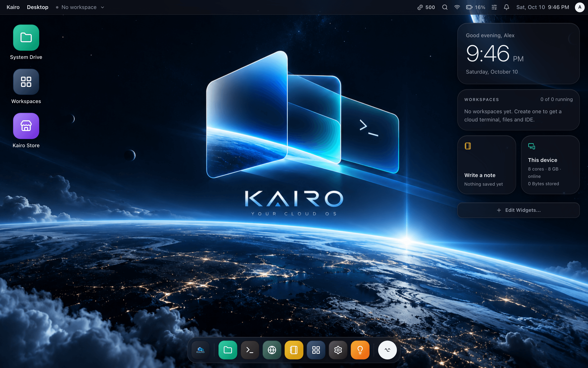Click the Edit Widgets button
Image resolution: width=588 pixels, height=368 pixels.
click(x=519, y=210)
